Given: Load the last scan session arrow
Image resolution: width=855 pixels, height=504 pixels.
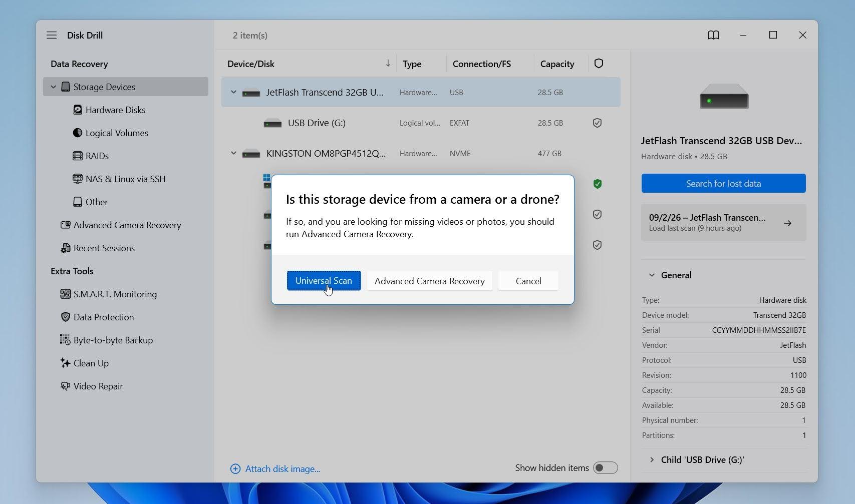Looking at the screenshot, I should point(788,223).
